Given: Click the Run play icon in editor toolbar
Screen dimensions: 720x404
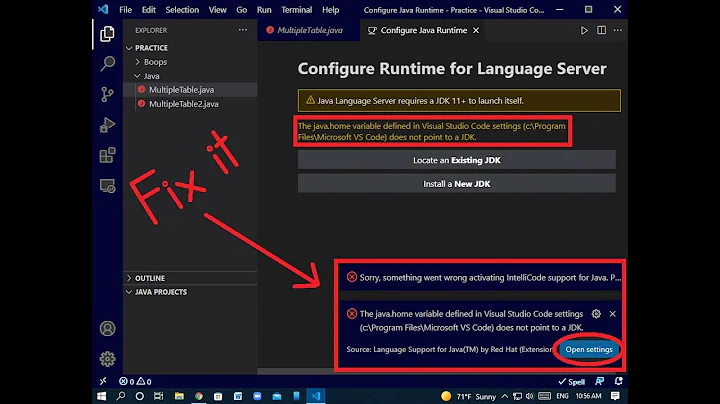Looking at the screenshot, I should tap(584, 30).
